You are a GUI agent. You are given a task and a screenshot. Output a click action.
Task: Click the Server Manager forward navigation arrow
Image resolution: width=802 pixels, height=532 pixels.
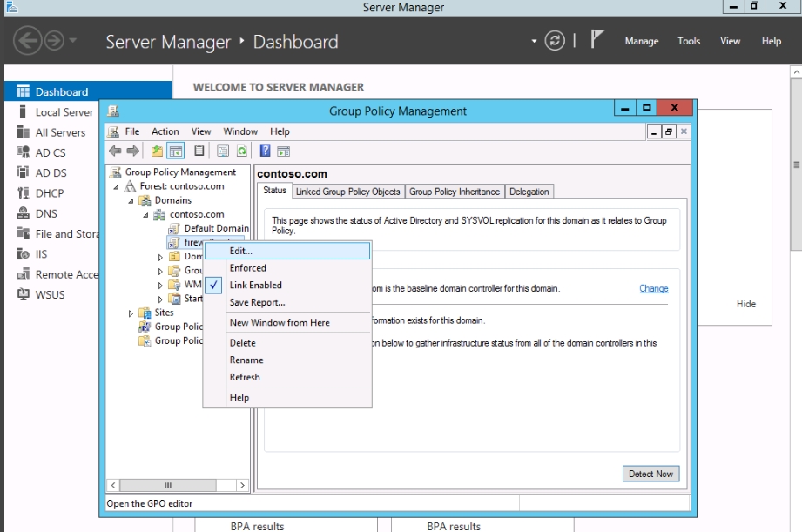[54, 40]
